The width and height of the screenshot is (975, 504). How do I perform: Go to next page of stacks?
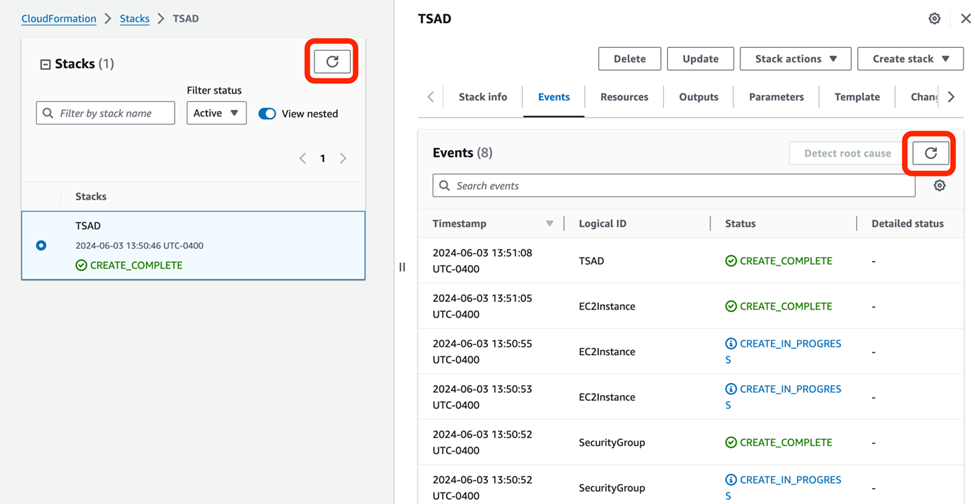point(343,158)
